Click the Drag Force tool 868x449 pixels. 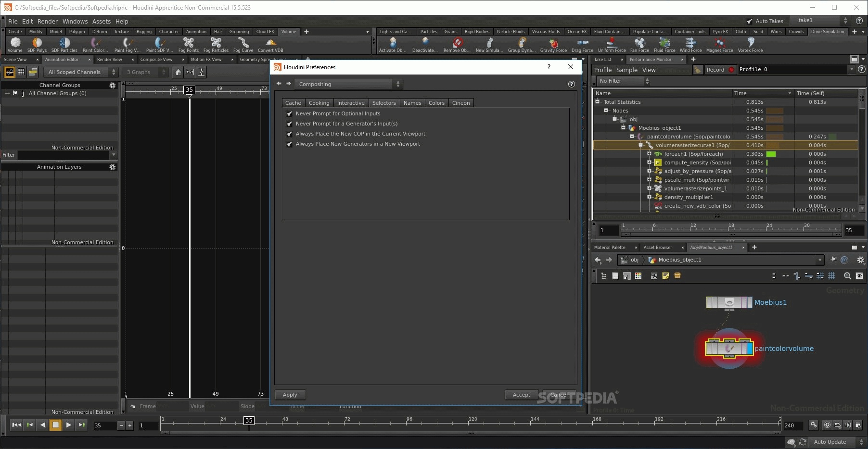[582, 45]
